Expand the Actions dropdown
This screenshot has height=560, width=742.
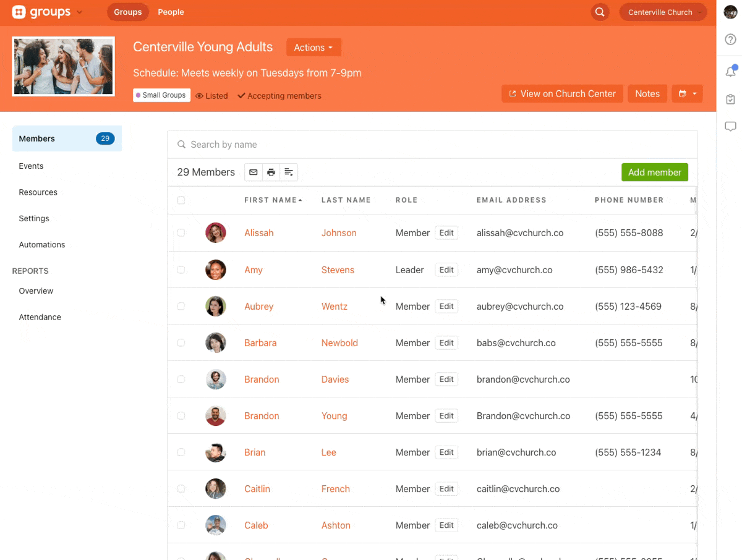click(313, 48)
